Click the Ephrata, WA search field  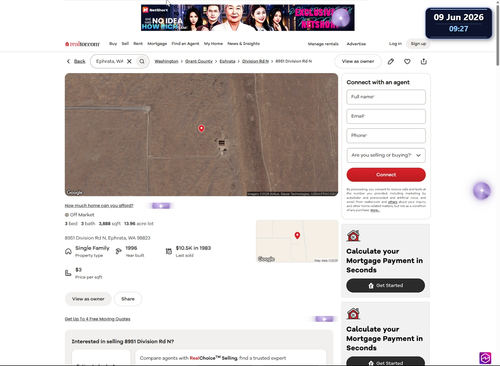[x=110, y=61]
